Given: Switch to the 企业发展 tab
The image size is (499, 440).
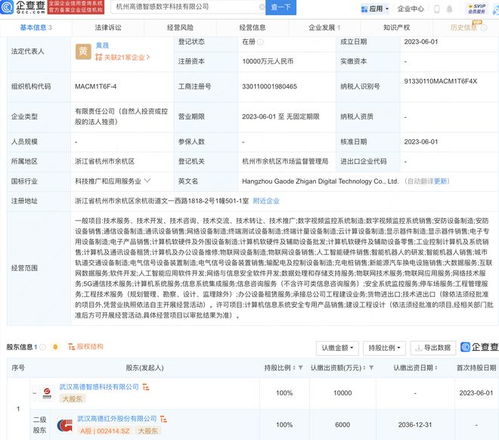Looking at the screenshot, I should click(x=324, y=28).
